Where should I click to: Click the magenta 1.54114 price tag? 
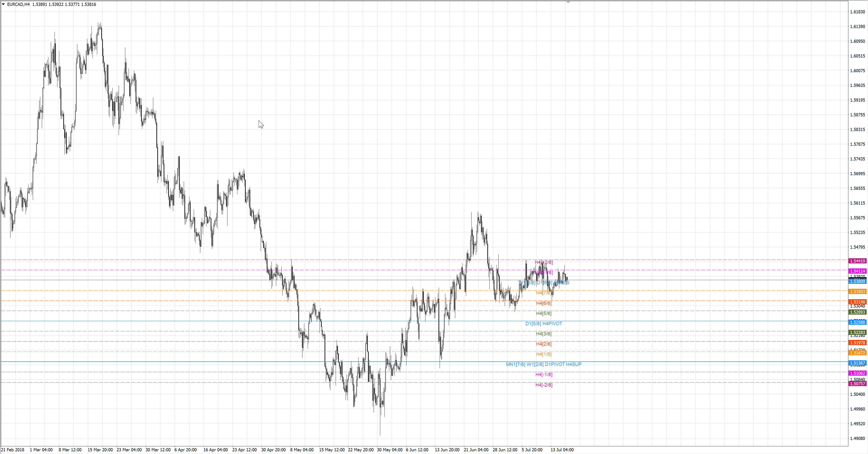pyautogui.click(x=857, y=271)
